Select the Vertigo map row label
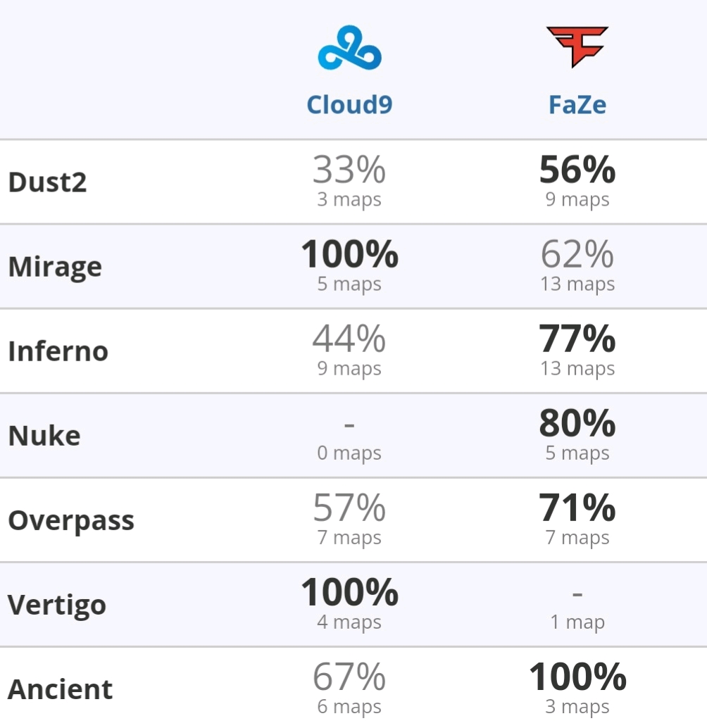This screenshot has height=728, width=707. (56, 605)
